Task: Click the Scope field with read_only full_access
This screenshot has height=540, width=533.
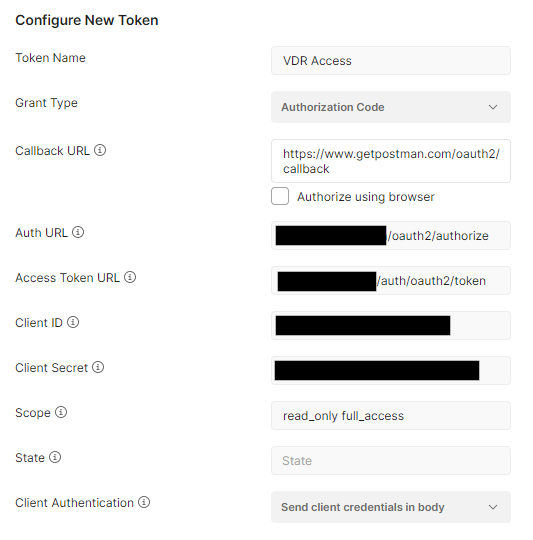Action: 391,415
